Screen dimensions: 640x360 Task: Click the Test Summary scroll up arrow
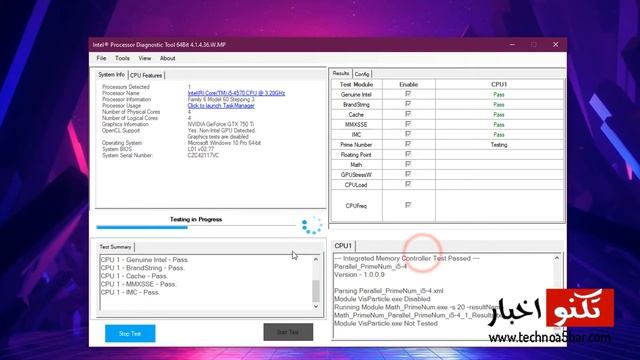tap(316, 260)
